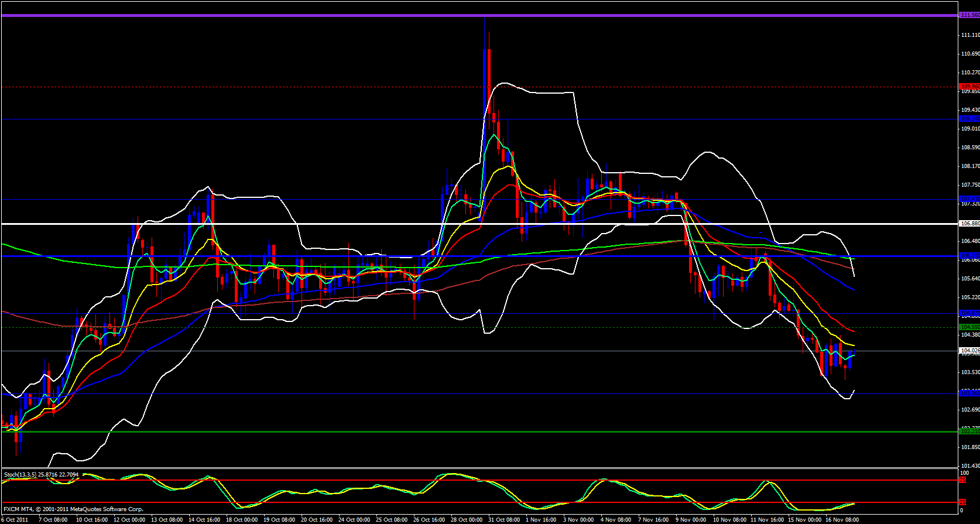This screenshot has width=980, height=524.
Task: Select the blue 103.060 price label
Action: [969, 393]
